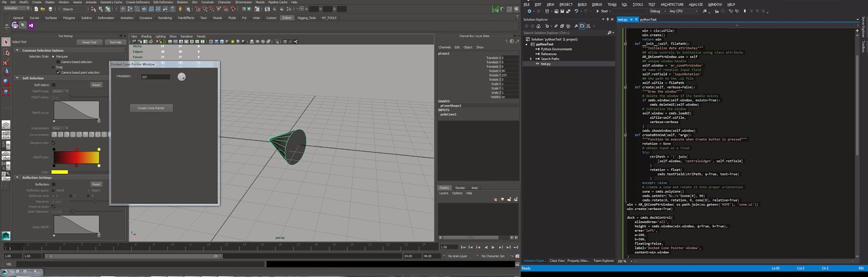Click the create new layer icon in Layer Editor

tap(509, 199)
